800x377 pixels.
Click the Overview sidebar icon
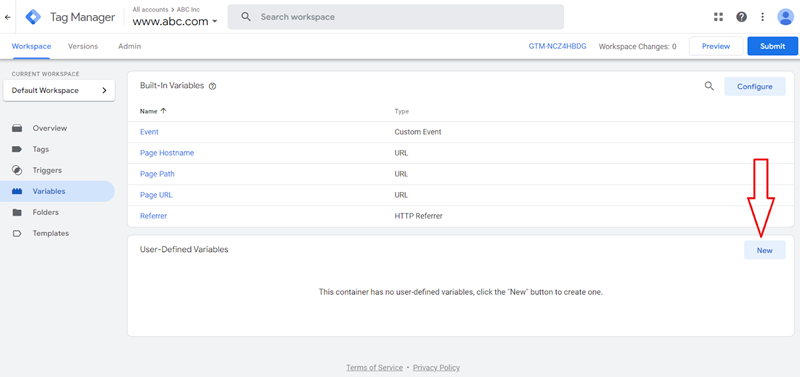[17, 128]
